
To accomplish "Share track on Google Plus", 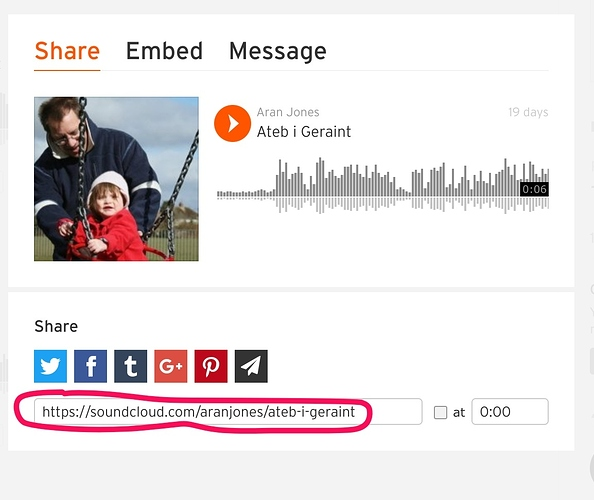I will tap(171, 366).
